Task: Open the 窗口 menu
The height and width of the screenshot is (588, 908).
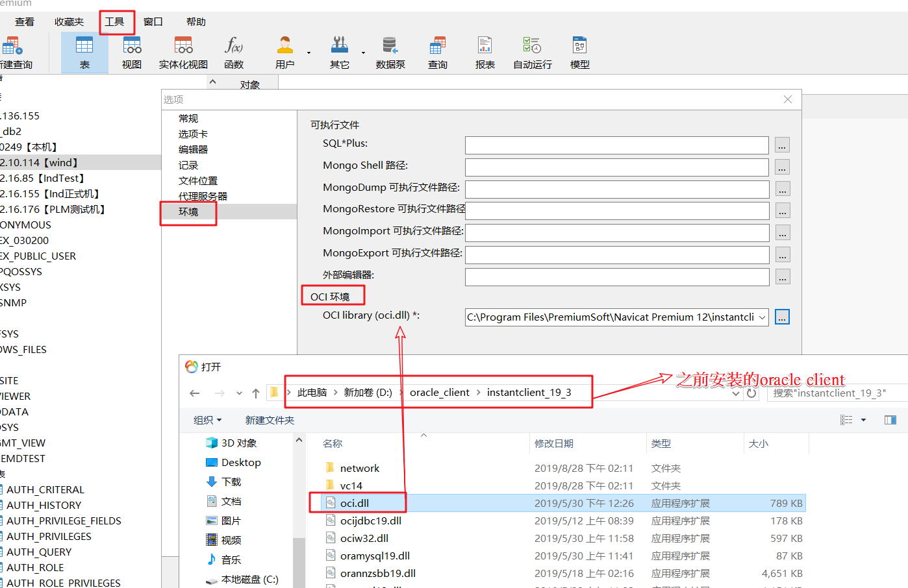Action: [153, 22]
